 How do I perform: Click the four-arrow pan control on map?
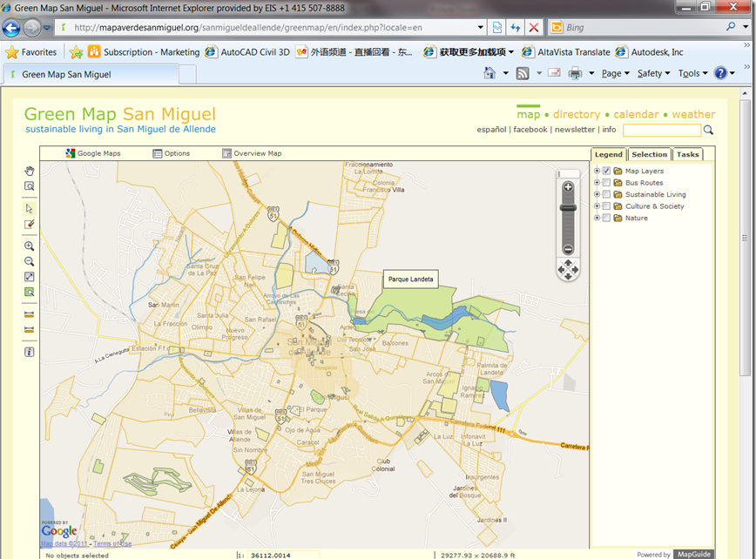coord(568,269)
